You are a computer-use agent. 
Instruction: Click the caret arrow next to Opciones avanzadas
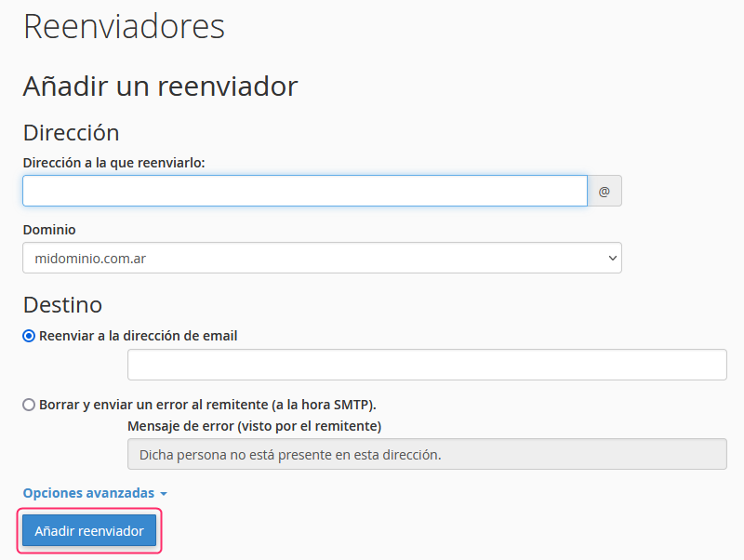pos(164,494)
